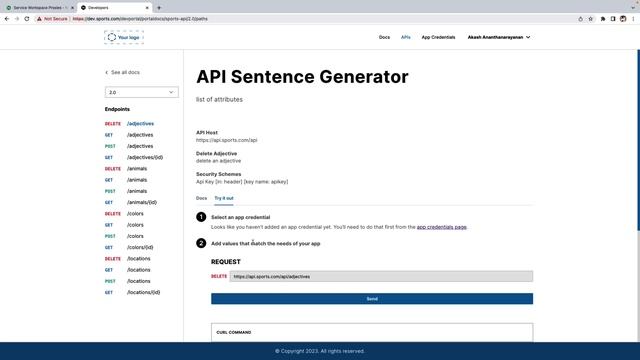This screenshot has width=640, height=360.
Task: Select GET /colors endpoint
Action: coord(124,225)
